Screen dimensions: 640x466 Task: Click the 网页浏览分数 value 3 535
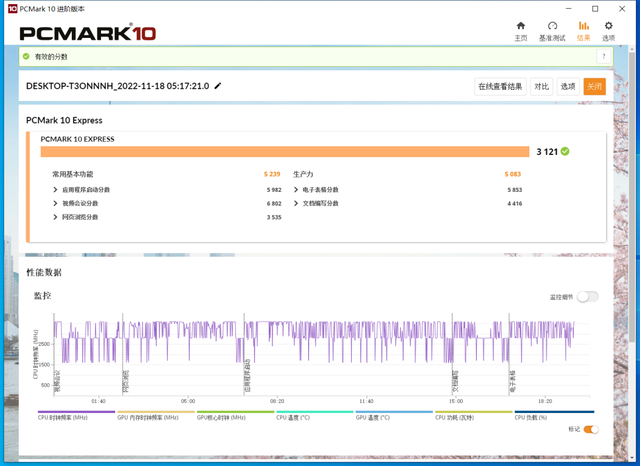tap(274, 217)
